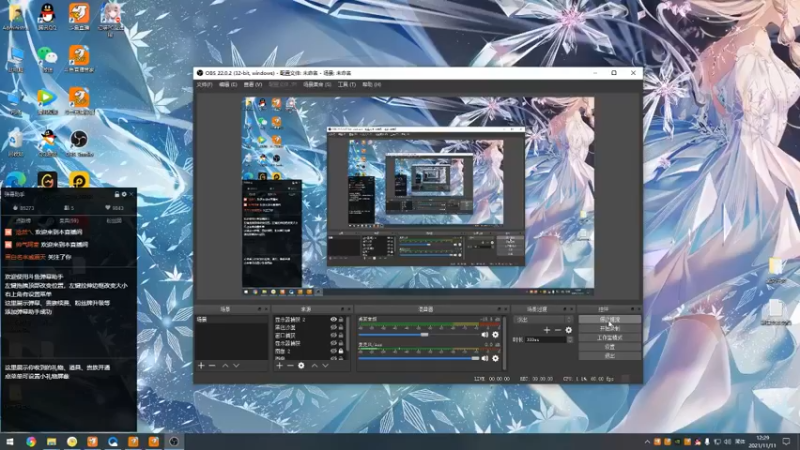Open the notification center on the taskbar
800x450 pixels.
coord(786,442)
